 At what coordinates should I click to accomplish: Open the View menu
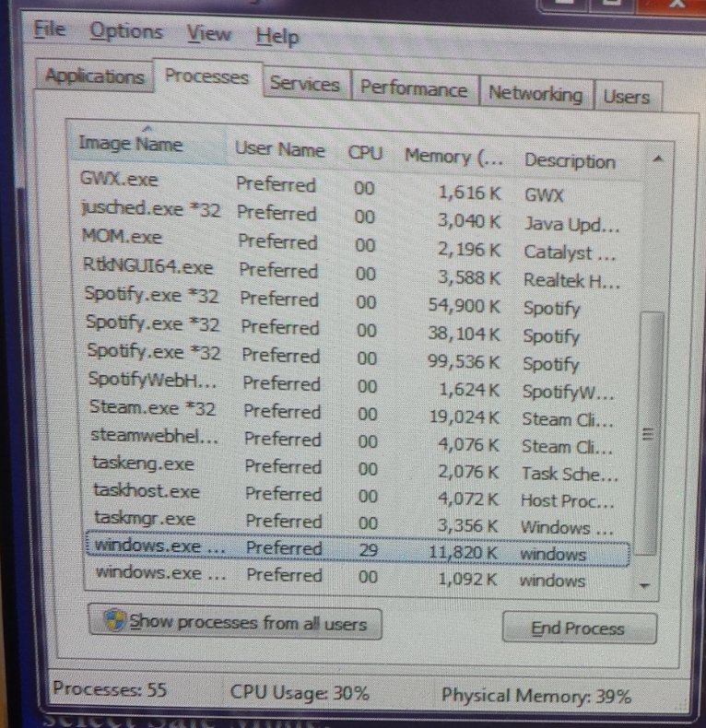tap(208, 34)
